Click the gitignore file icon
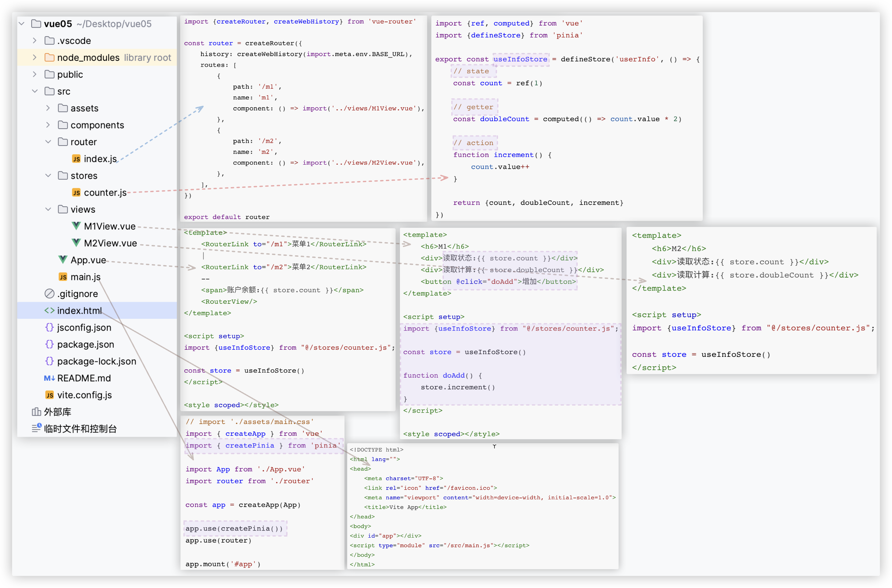 tap(49, 294)
